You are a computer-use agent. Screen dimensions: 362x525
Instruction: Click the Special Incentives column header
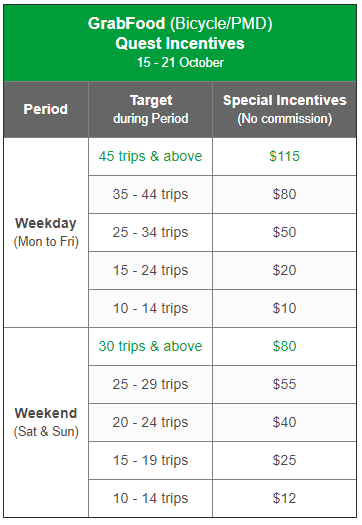coord(285,109)
